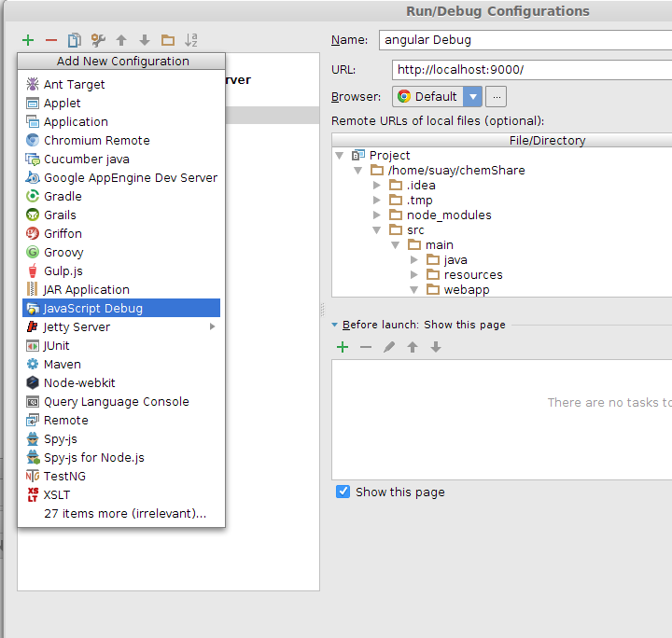Choose Spy-js configuration
672x638 pixels.
click(x=121, y=439)
